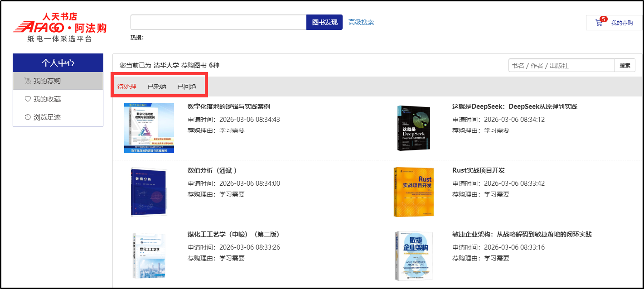Image resolution: width=644 pixels, height=289 pixels.
Task: Open 我的荐购 text in the top right
Action: [622, 23]
